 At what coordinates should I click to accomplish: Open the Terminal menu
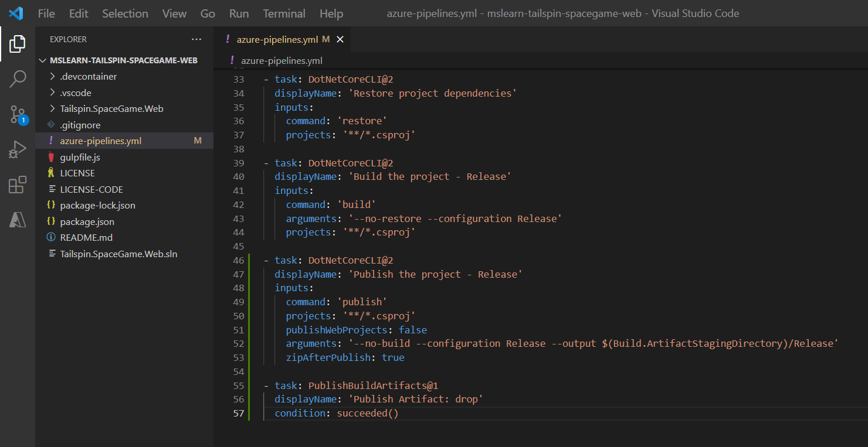coord(284,13)
